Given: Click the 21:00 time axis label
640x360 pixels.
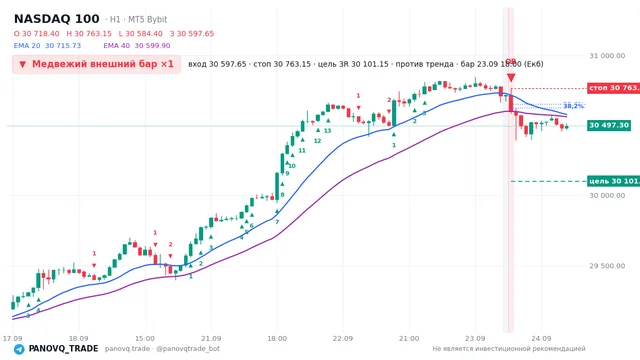Looking at the screenshot, I should point(409,339).
